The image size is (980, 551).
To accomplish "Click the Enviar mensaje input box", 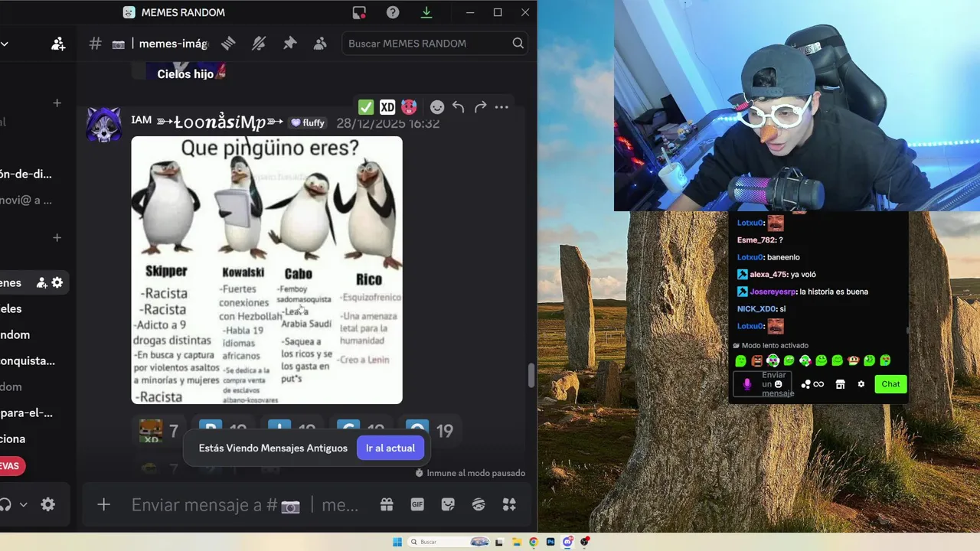I will tap(245, 505).
